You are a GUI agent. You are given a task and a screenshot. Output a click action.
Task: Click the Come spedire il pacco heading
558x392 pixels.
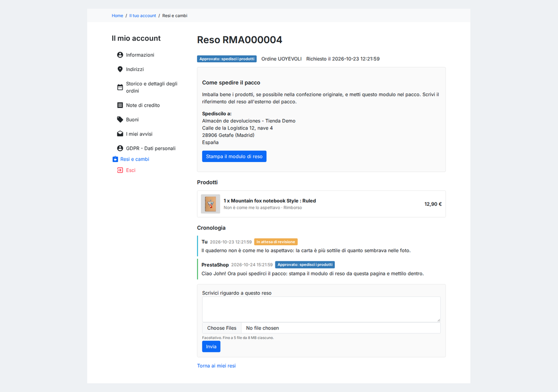tap(231, 83)
